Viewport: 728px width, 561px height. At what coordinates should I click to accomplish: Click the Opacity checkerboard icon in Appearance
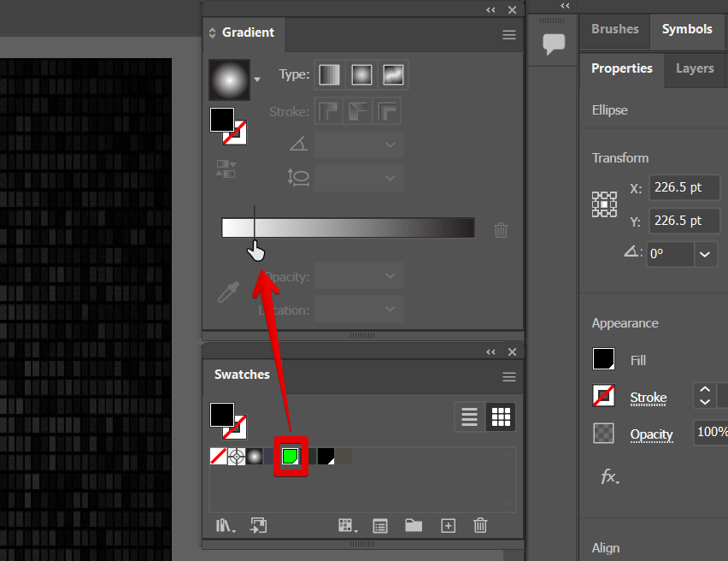tap(603, 434)
